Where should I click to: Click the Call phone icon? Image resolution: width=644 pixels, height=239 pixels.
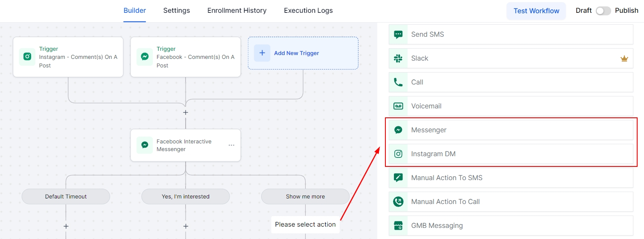398,82
